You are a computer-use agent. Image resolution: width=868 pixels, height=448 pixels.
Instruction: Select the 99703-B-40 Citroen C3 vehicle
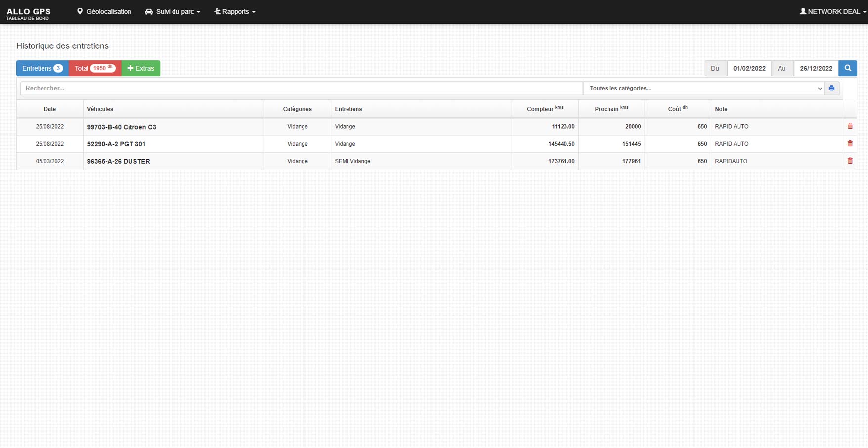[x=122, y=127]
